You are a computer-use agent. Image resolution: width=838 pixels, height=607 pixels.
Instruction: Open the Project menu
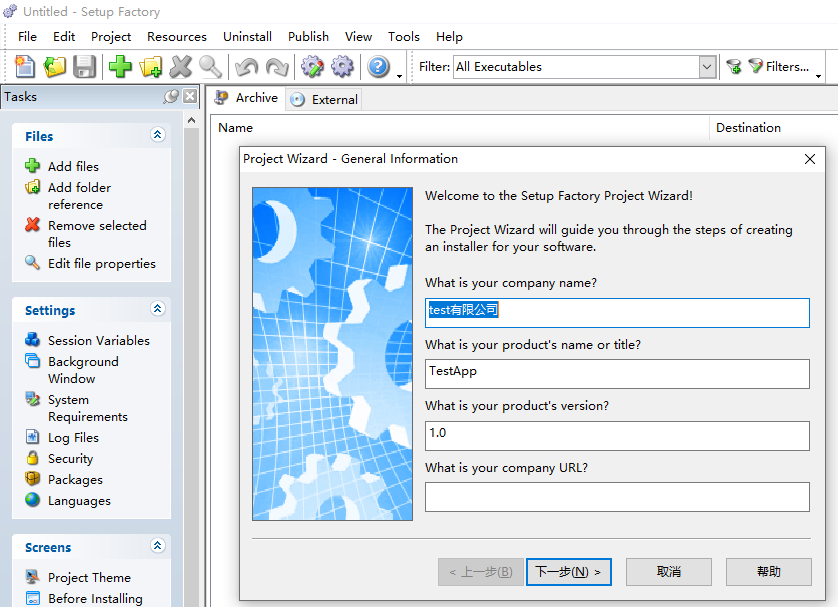coord(111,37)
